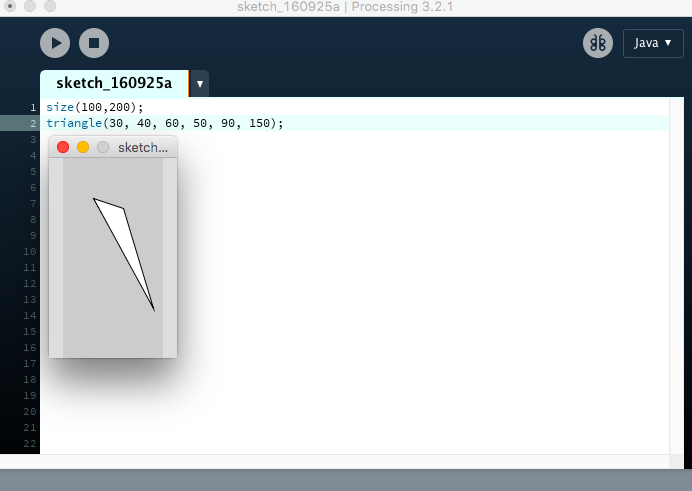Click line number 2 in gutter
The width and height of the screenshot is (692, 491).
coord(33,123)
